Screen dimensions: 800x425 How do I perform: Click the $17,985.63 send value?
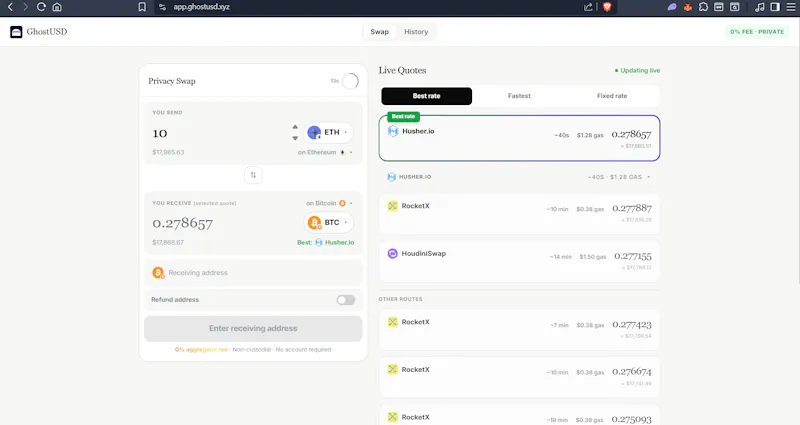168,152
